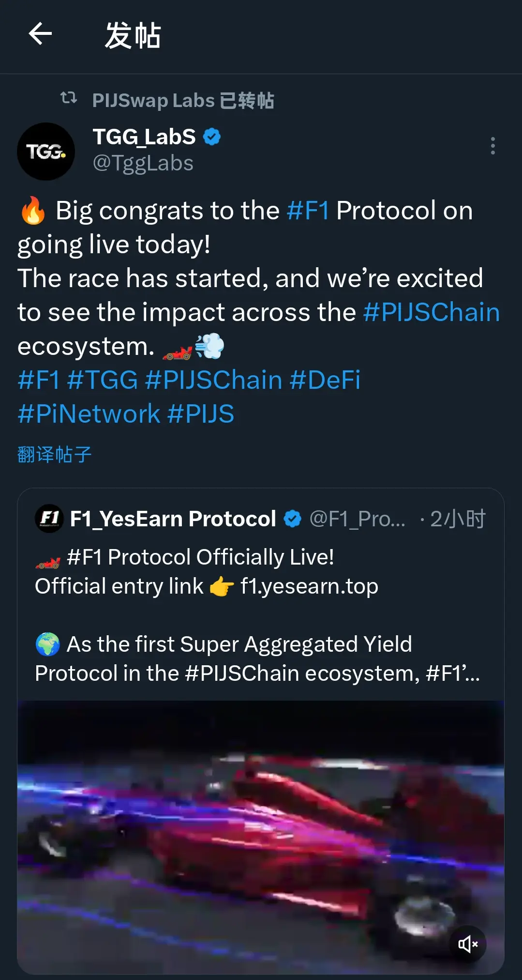
Task: Open the #TGG hashtag
Action: pos(103,380)
